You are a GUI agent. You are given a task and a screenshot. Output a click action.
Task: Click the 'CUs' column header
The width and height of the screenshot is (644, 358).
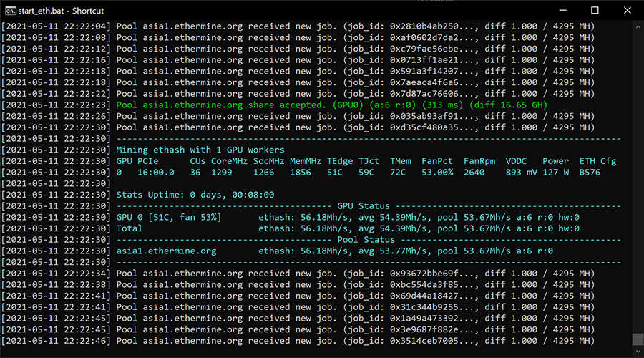(x=197, y=161)
